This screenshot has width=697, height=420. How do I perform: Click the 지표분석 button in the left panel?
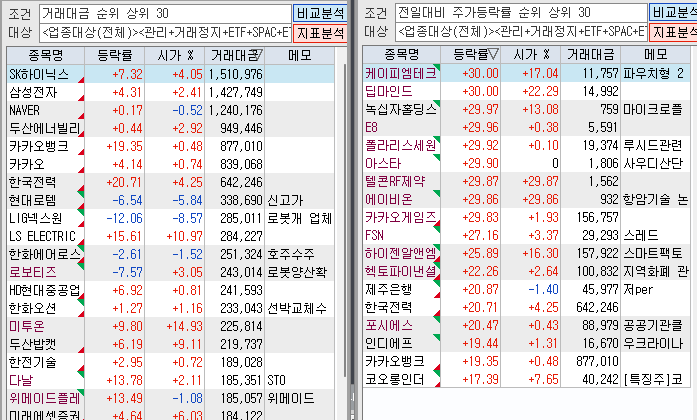320,32
